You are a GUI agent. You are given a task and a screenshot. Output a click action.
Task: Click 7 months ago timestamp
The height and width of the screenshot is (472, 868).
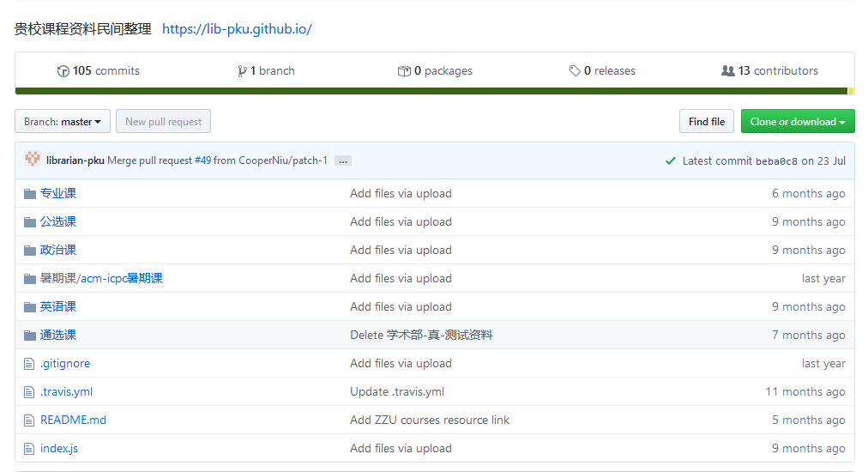(x=809, y=336)
